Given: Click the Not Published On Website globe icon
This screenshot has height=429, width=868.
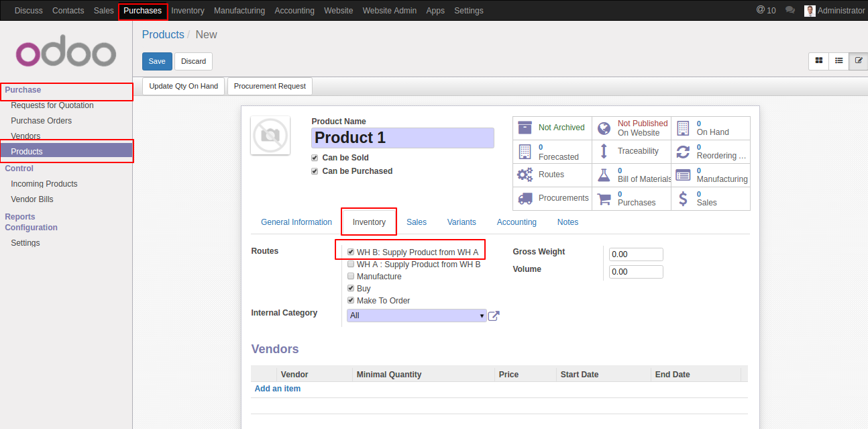Looking at the screenshot, I should click(604, 128).
